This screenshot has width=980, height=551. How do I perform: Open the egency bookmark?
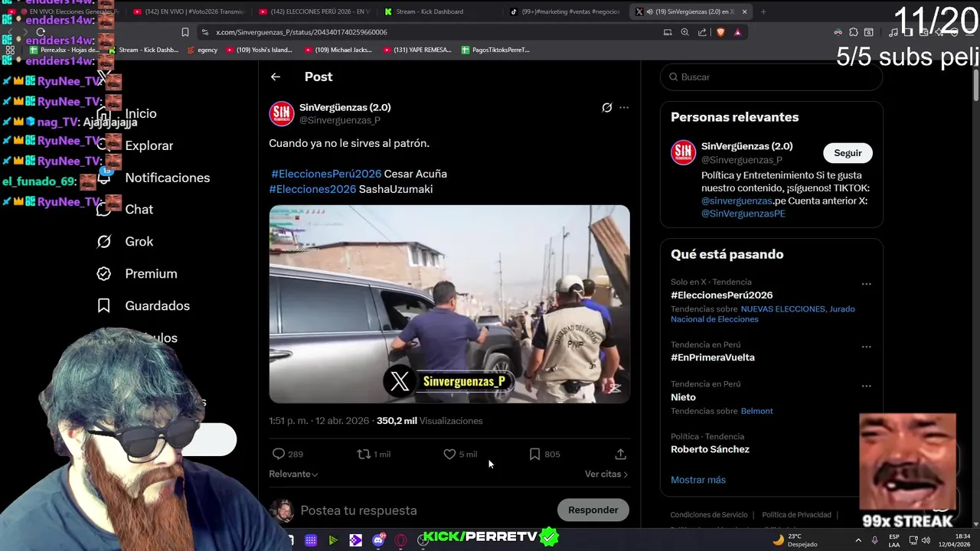click(x=202, y=50)
